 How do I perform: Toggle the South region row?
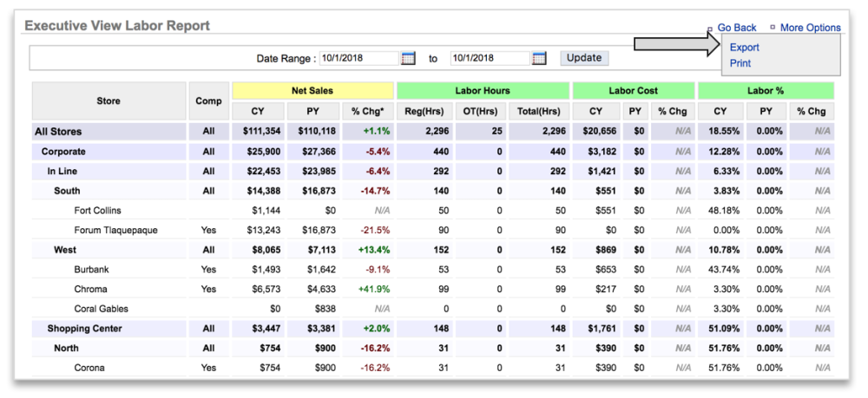click(x=67, y=191)
